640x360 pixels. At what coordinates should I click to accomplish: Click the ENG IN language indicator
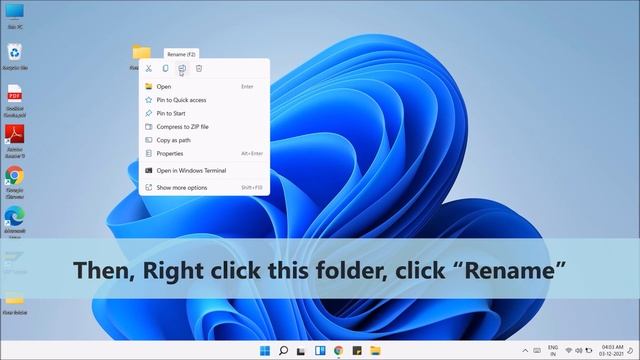coord(553,351)
